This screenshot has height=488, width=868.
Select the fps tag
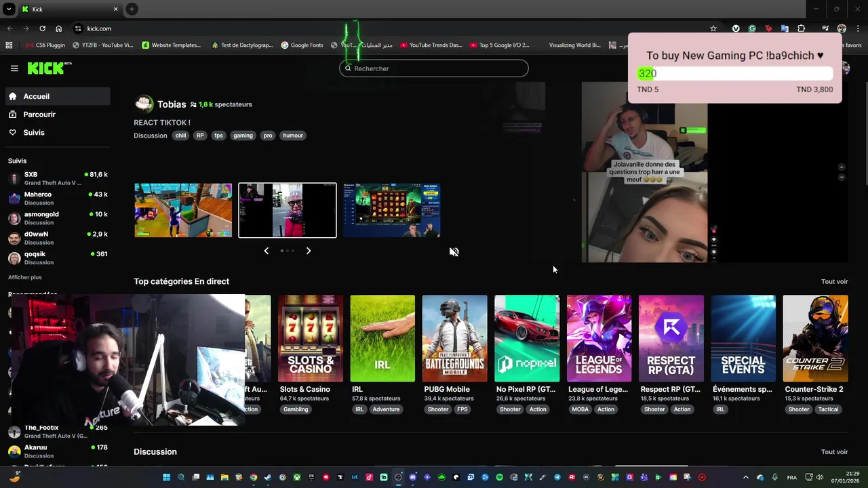point(218,136)
